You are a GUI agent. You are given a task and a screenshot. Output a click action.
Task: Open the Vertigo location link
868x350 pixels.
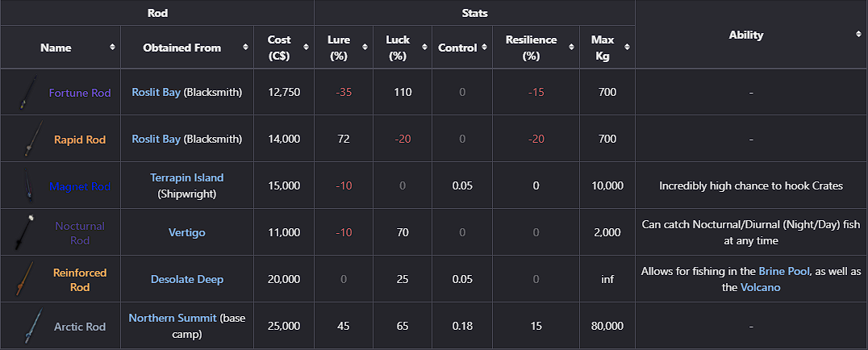(x=187, y=232)
